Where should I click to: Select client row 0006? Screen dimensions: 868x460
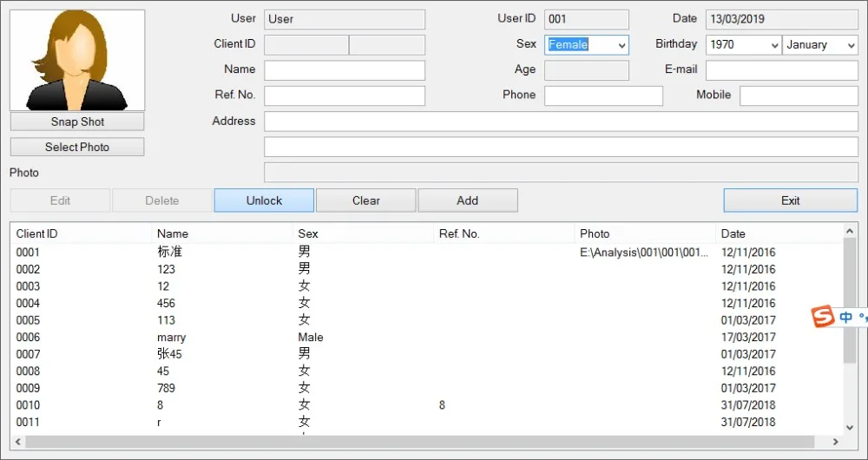426,337
